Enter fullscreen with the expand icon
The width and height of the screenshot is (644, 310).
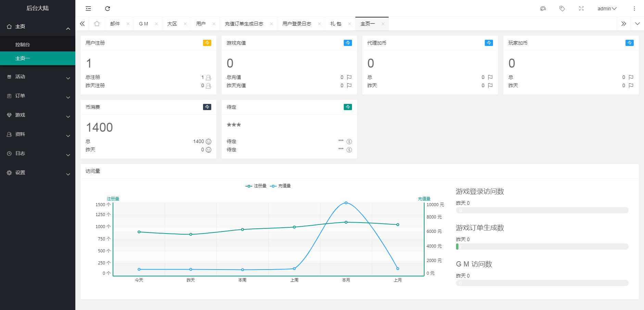(581, 9)
